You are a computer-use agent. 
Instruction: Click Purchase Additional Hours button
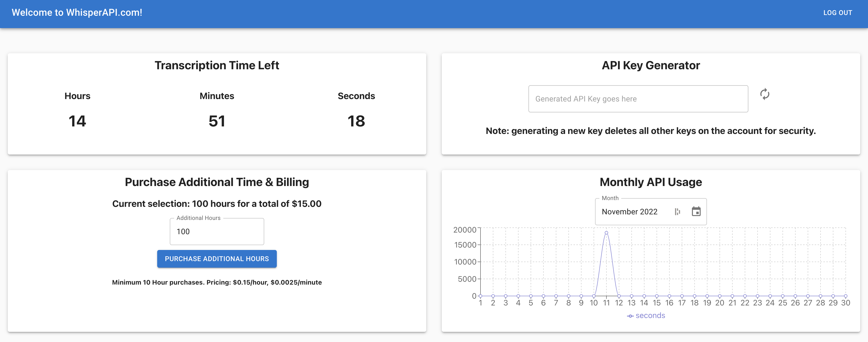(x=217, y=259)
